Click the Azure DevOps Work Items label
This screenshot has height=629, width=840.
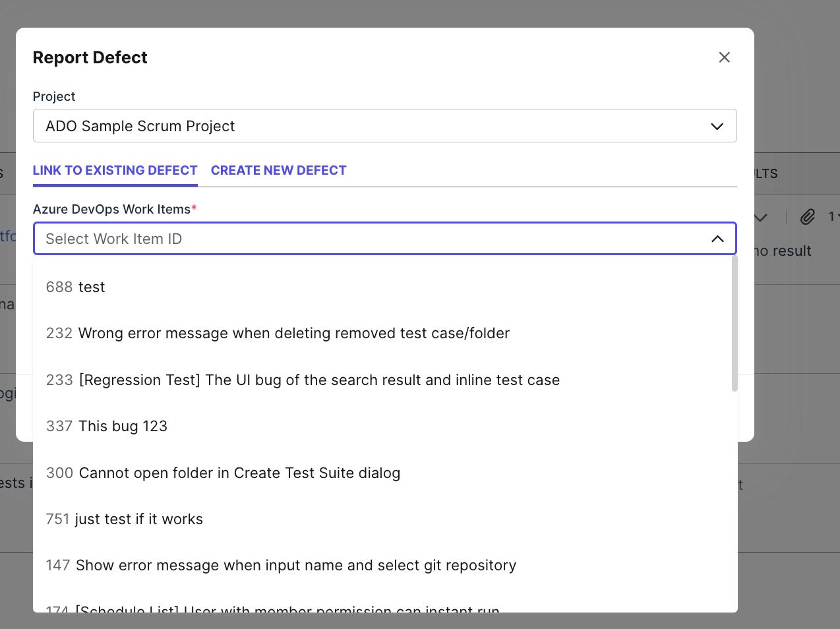coord(111,209)
